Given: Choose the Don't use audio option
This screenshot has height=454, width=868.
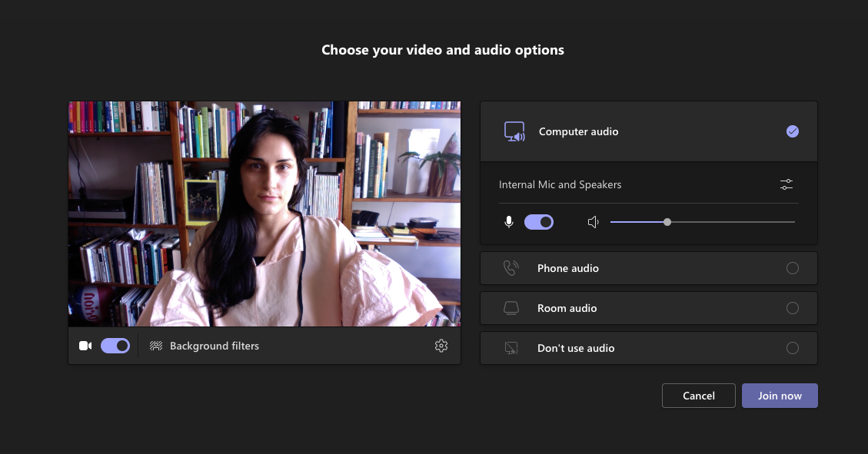Looking at the screenshot, I should (649, 348).
